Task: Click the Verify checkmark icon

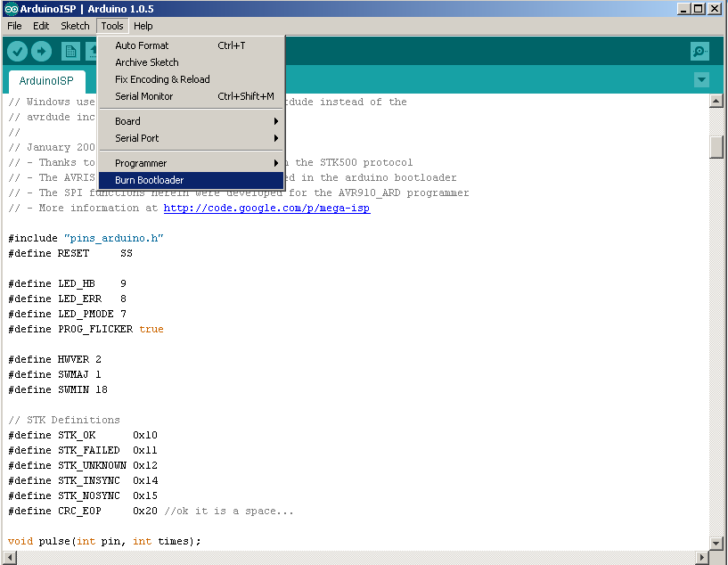Action: click(17, 51)
